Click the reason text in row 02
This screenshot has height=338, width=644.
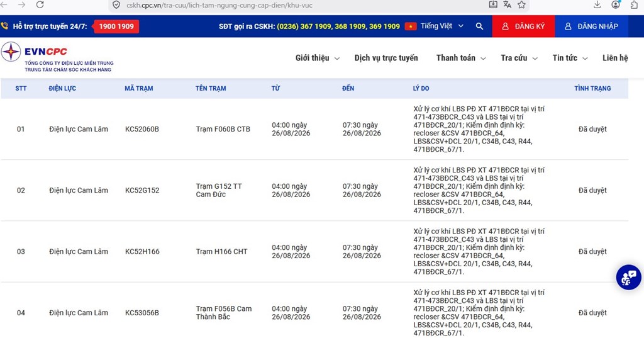point(479,190)
